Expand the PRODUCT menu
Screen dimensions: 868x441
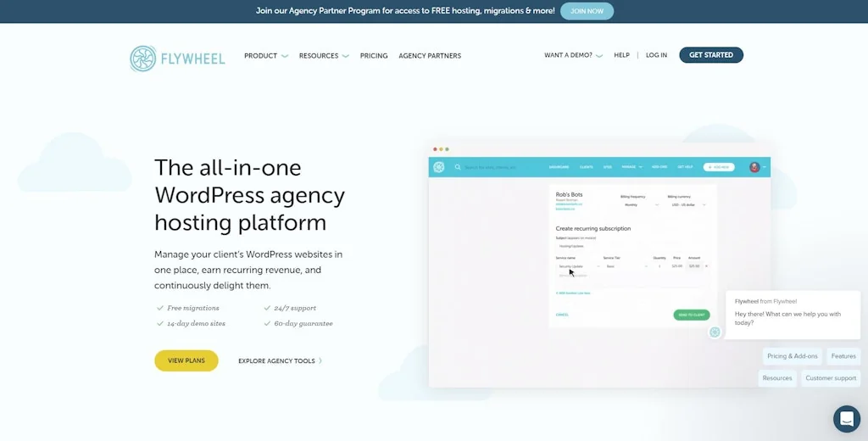click(x=266, y=55)
